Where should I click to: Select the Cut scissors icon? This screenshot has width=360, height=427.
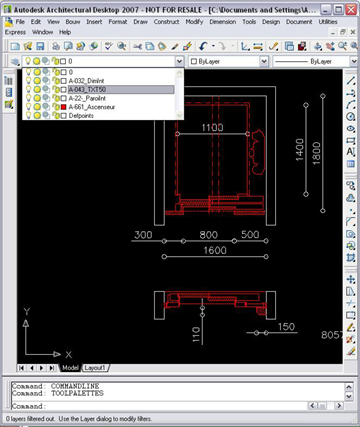[137, 46]
